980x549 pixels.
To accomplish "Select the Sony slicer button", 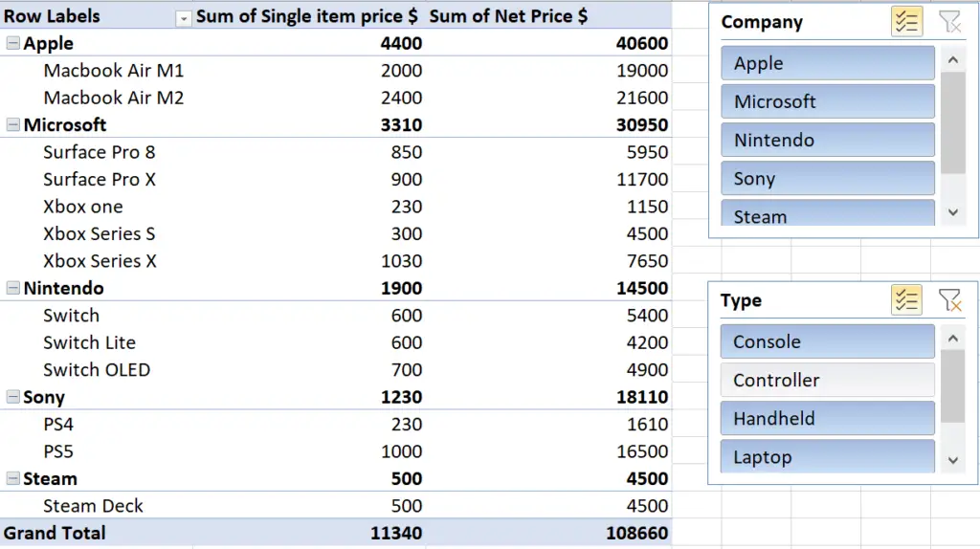I will click(828, 179).
